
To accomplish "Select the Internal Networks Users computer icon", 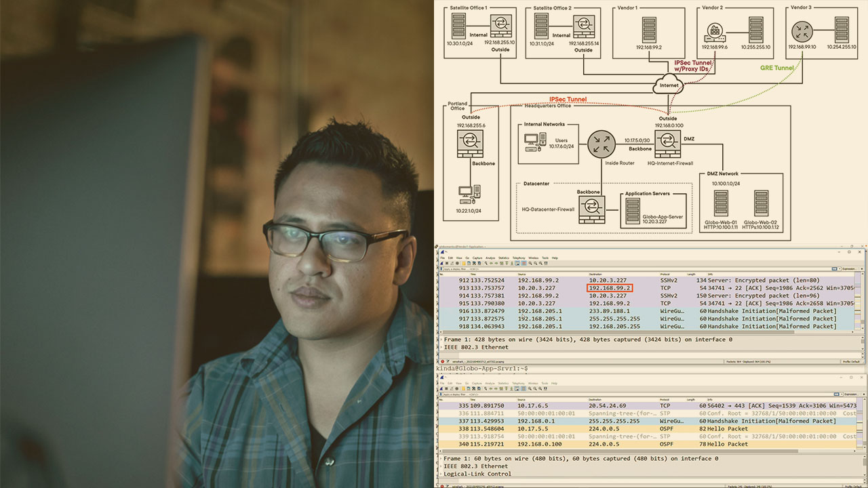I will (535, 140).
